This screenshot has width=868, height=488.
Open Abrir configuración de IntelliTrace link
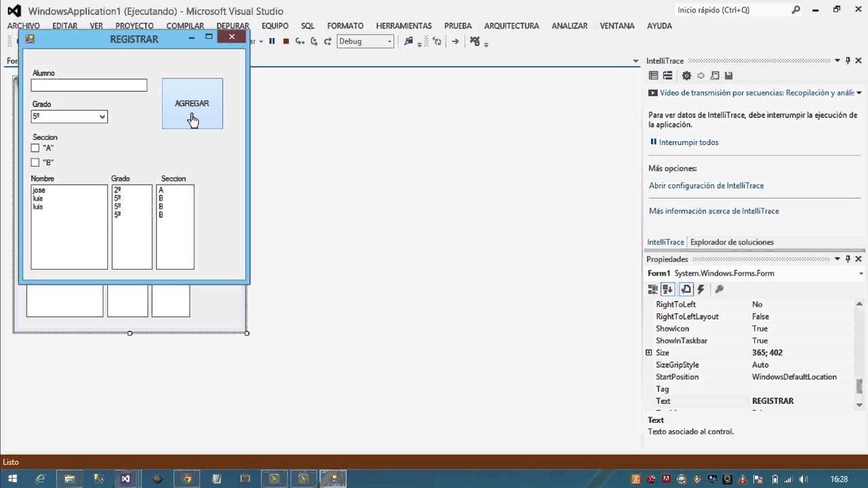coord(706,186)
